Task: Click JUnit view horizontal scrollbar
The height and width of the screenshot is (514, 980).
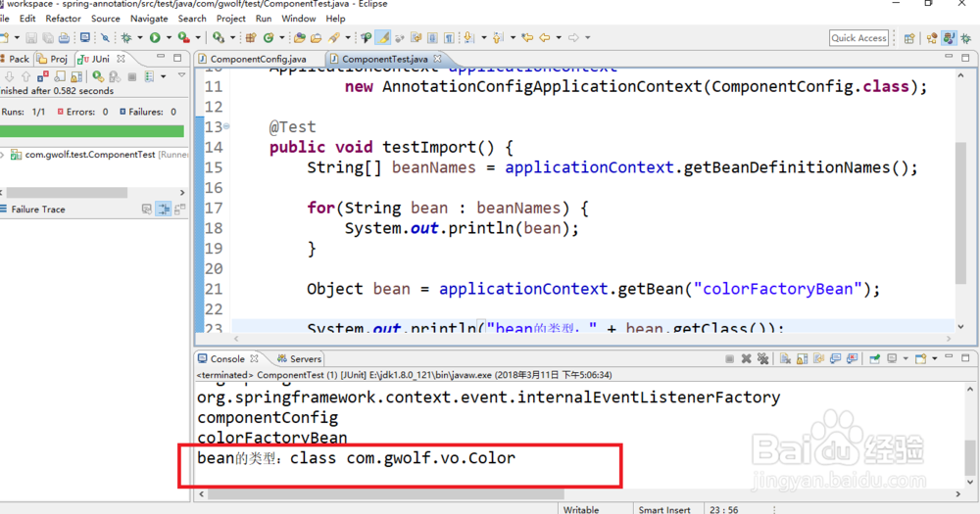Action: tap(67, 192)
